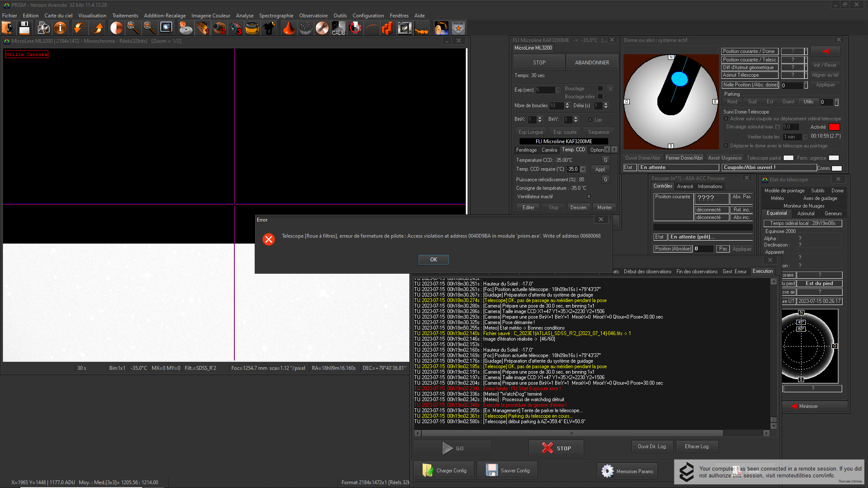This screenshot has height=488, width=868.
Task: Open the Exp.(sec) dropdown
Action: 558,90
